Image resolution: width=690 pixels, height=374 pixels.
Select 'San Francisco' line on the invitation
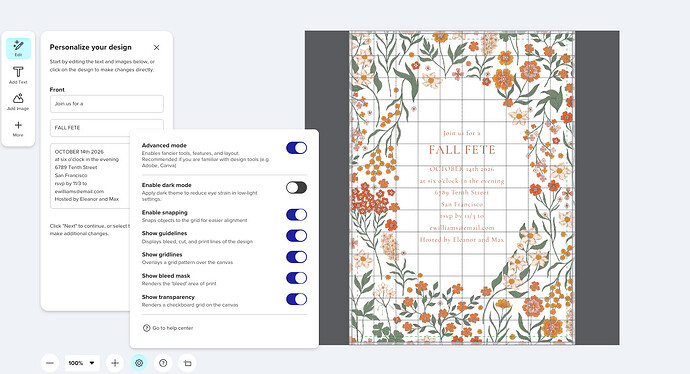462,205
